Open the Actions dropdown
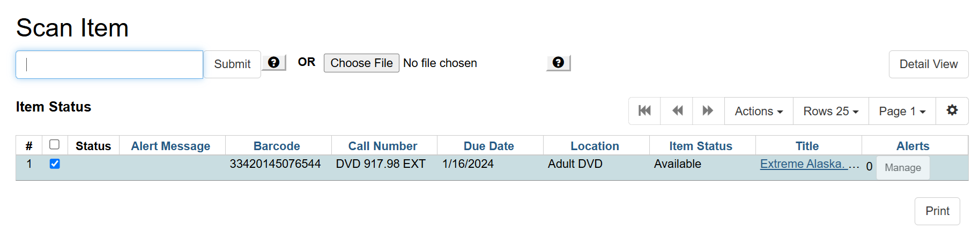The width and height of the screenshot is (980, 237). coord(759,111)
